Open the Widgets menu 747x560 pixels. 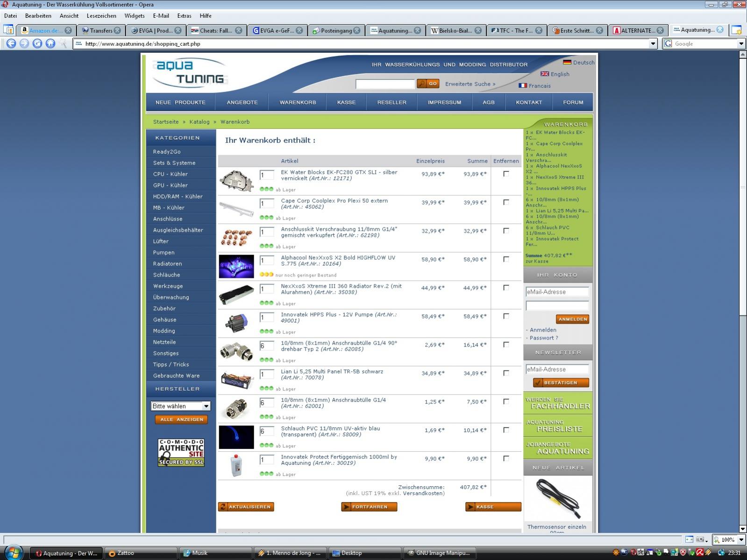pos(135,16)
